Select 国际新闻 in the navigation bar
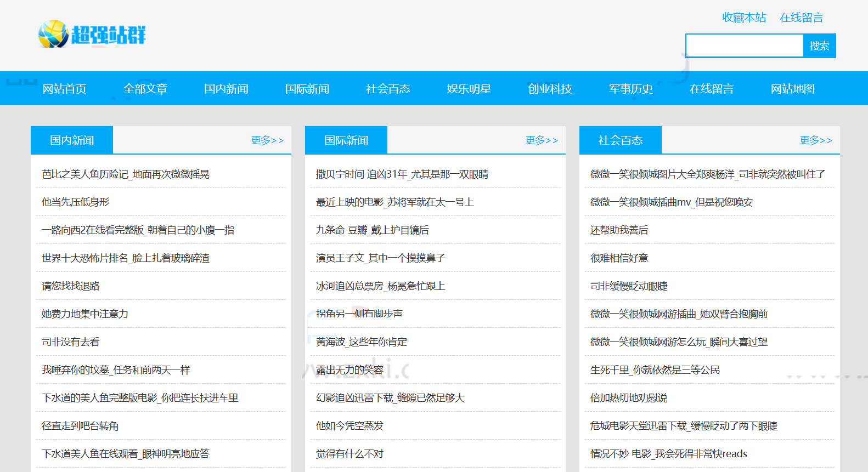Viewport: 868px width, 472px height. click(x=307, y=89)
